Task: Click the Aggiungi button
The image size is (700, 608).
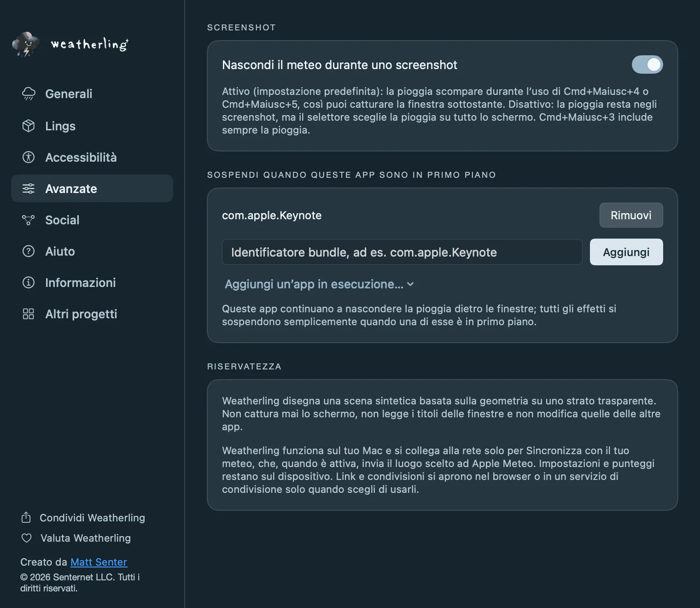Action: click(x=626, y=252)
